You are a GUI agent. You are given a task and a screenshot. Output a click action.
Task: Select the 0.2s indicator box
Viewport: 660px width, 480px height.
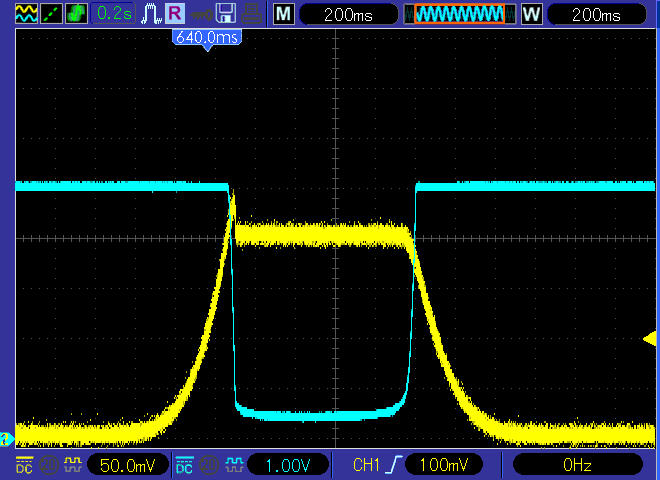(114, 13)
